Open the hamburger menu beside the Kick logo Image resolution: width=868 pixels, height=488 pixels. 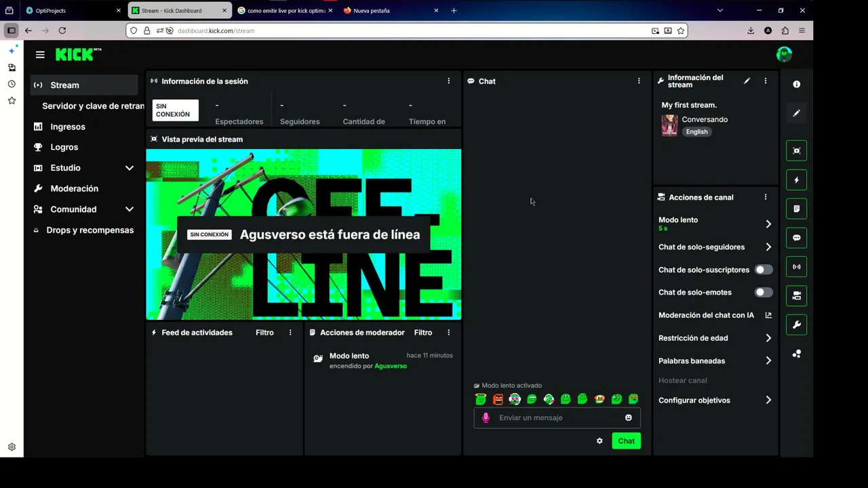click(40, 55)
